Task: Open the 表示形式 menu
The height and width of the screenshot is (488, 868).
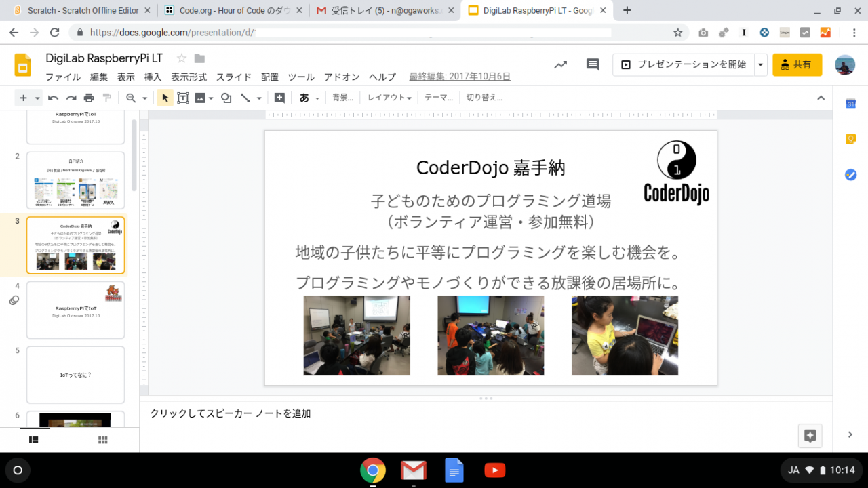Action: (189, 77)
